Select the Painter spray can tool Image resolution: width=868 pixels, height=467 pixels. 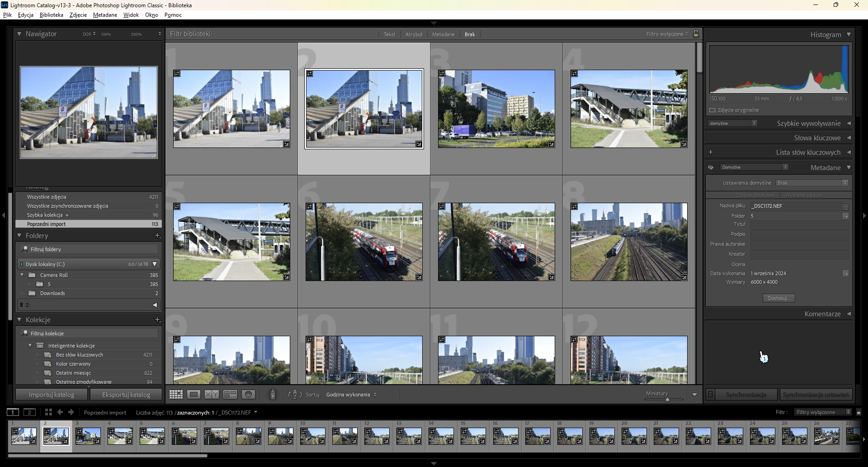273,395
